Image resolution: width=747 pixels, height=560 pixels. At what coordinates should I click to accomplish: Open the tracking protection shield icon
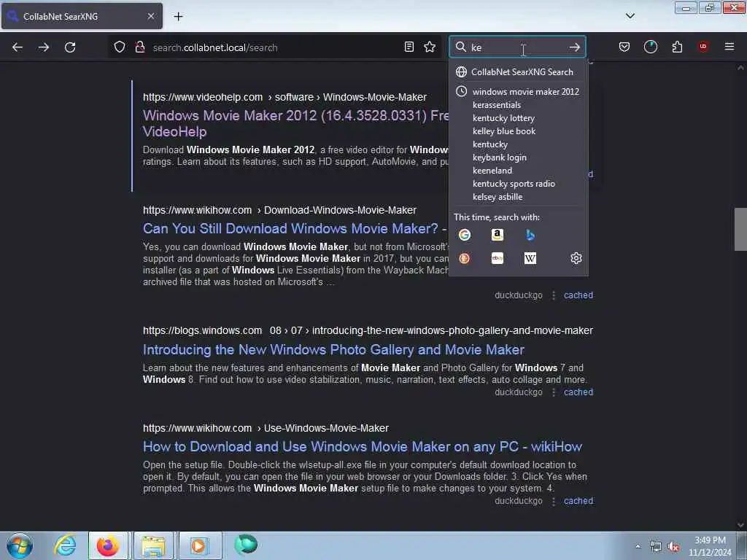click(120, 47)
